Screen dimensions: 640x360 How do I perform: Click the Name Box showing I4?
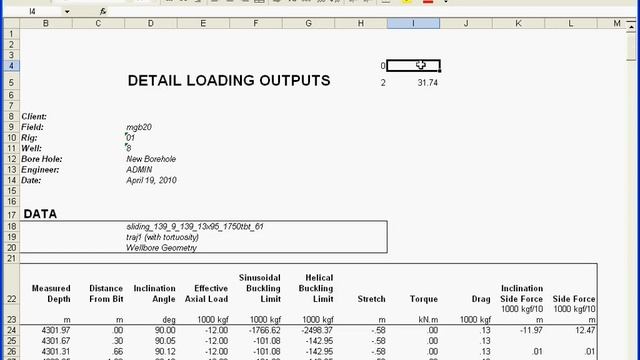pos(33,11)
